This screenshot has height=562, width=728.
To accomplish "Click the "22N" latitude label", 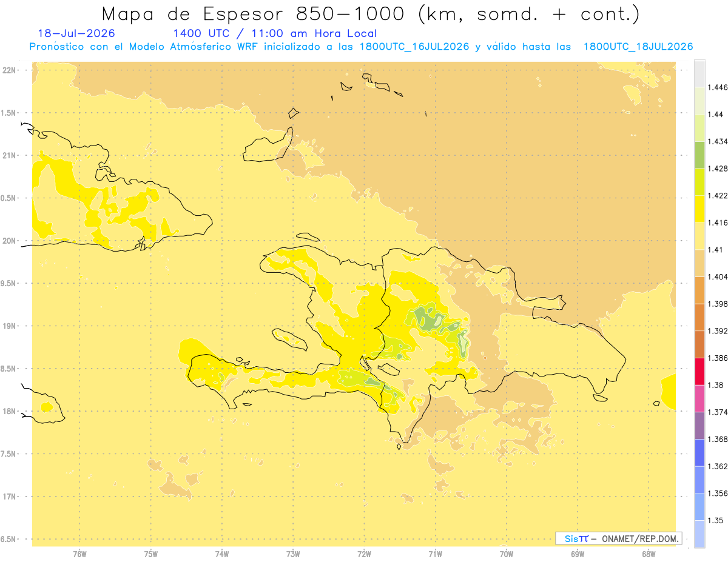I will [10, 70].
